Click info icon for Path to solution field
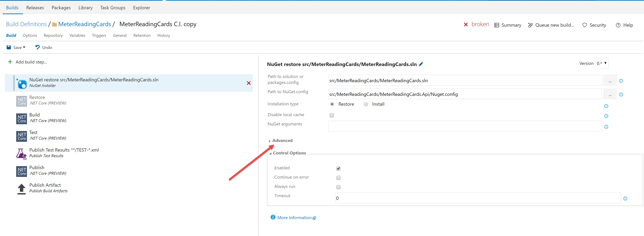 click(x=621, y=81)
